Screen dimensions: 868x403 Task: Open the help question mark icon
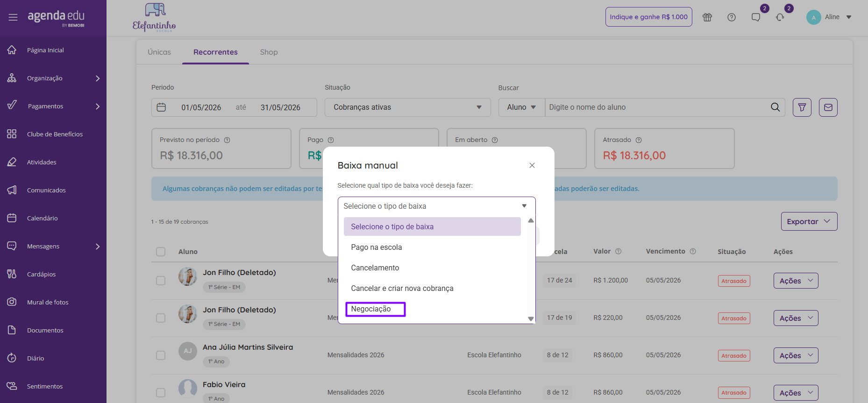coord(732,17)
